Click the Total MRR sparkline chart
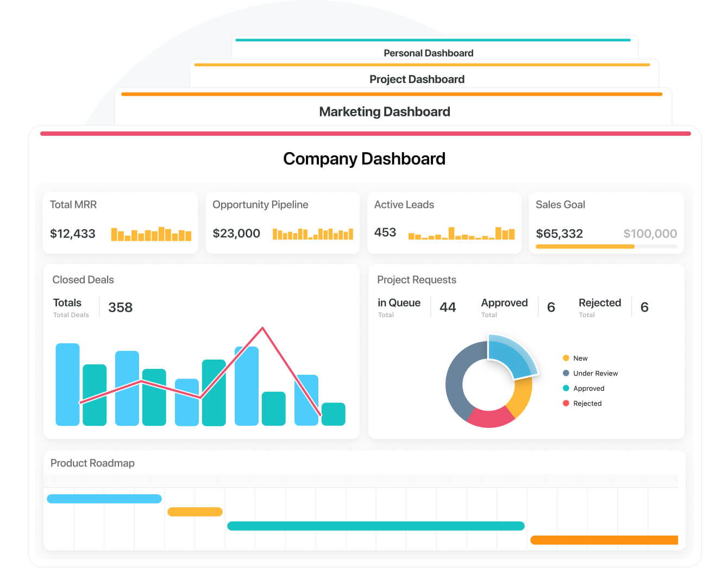 [x=151, y=234]
